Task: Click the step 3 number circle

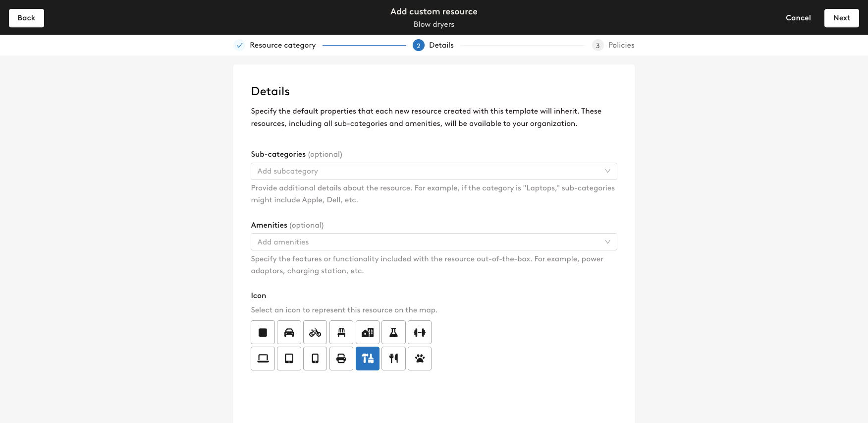Action: (x=598, y=45)
